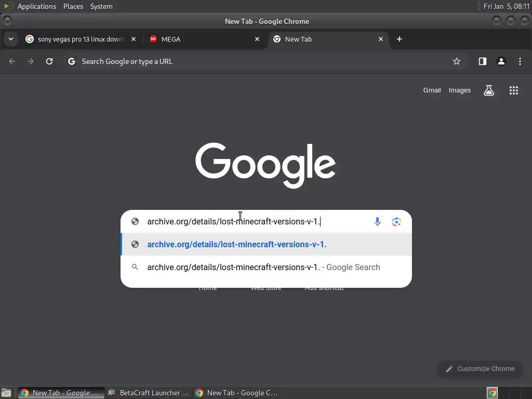This screenshot has height=399, width=532.
Task: Click the Google logo
Action: point(265,165)
